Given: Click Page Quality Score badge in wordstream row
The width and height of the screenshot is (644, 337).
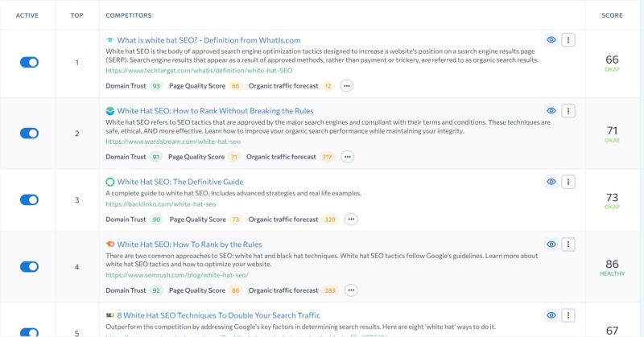Looking at the screenshot, I should point(234,157).
